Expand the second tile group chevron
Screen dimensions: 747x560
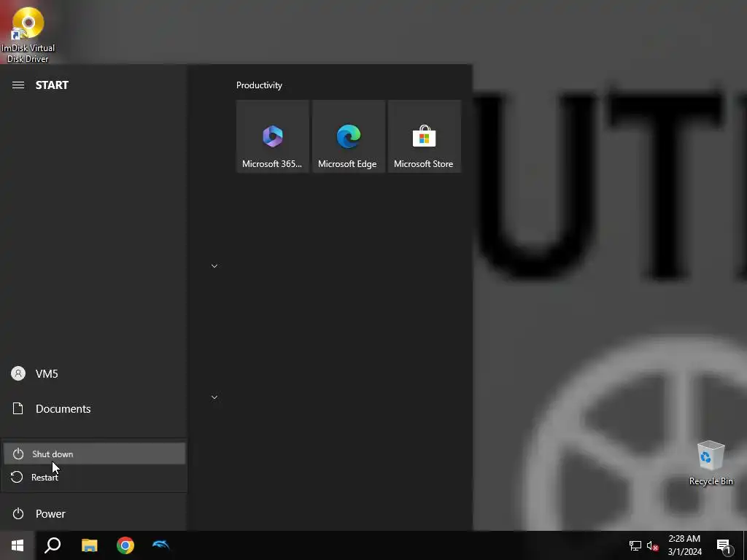(x=214, y=397)
